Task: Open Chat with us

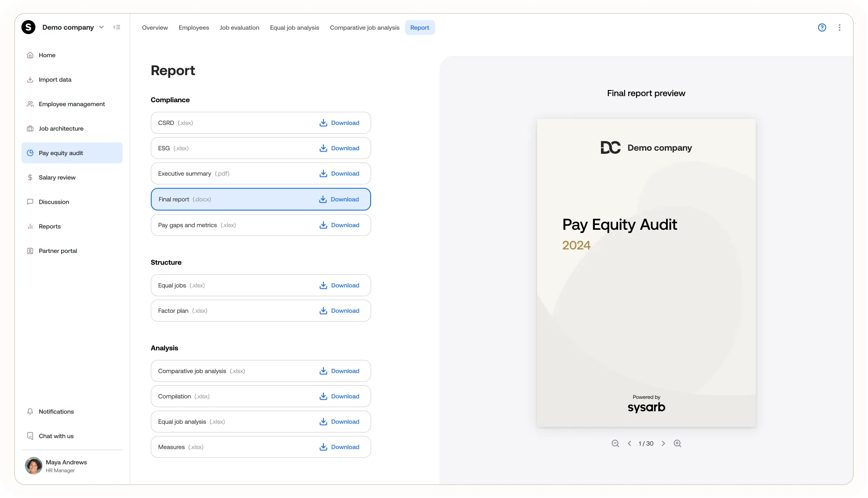Action: (30, 436)
